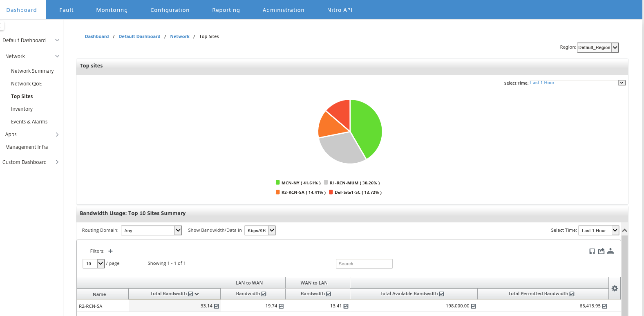Show graph for the 13.41 value
This screenshot has height=316, width=644.
pos(346,306)
